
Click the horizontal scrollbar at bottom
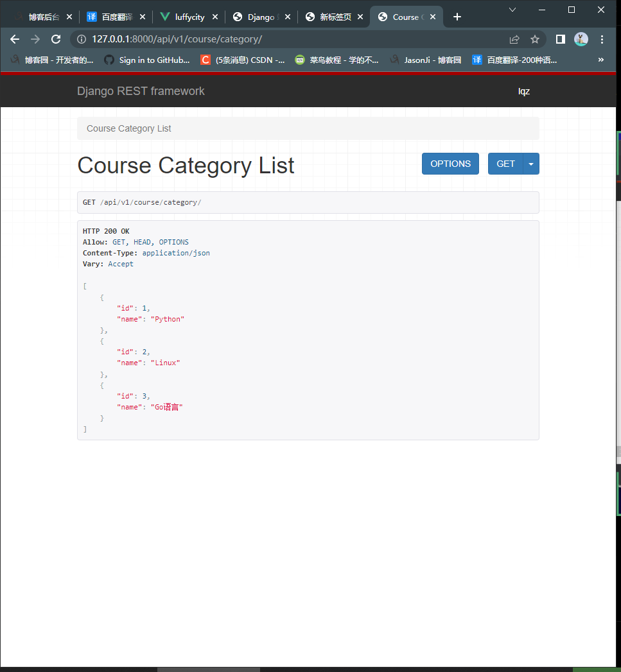tap(209, 669)
